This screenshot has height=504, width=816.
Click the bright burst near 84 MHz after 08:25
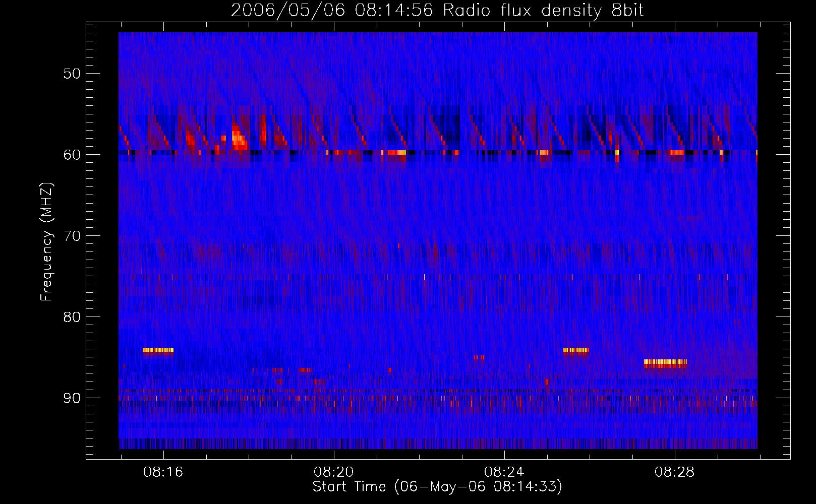(576, 351)
